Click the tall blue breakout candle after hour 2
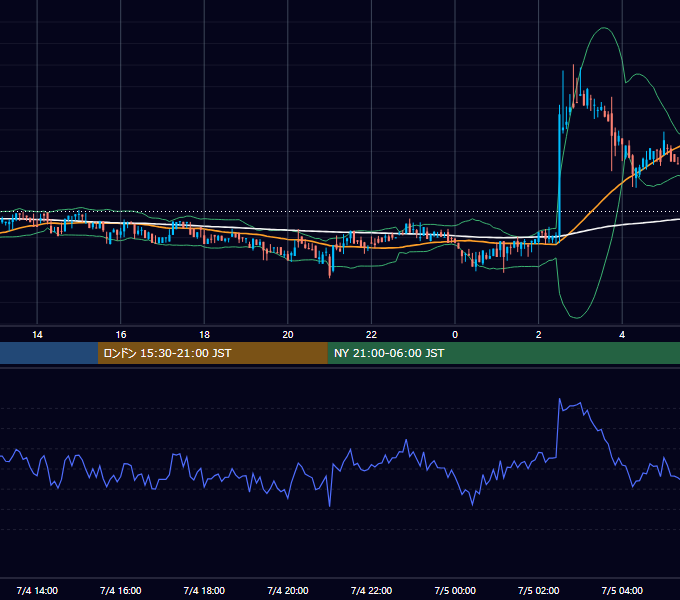 [x=559, y=173]
